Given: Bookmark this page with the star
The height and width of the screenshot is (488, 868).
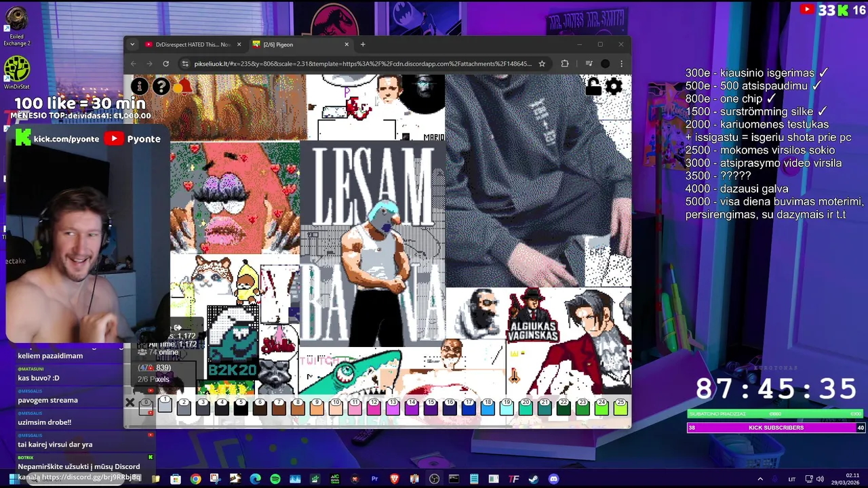Looking at the screenshot, I should pos(542,64).
